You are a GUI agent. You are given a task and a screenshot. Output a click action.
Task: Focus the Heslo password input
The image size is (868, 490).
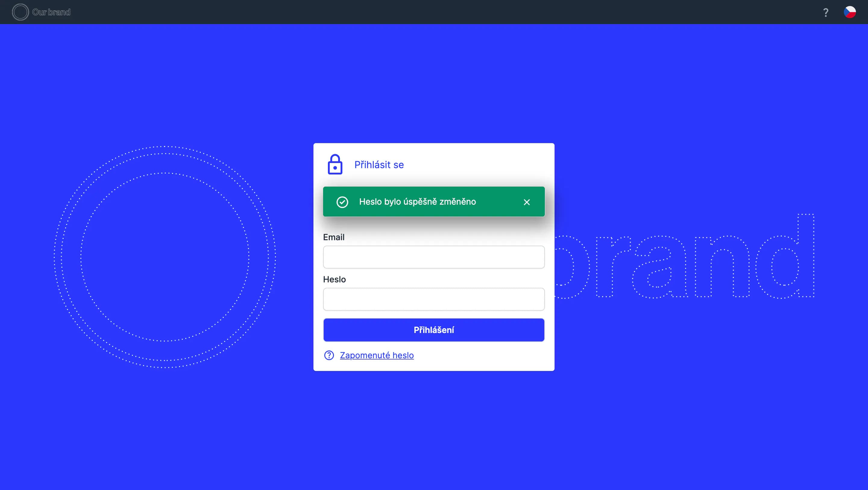coord(434,299)
